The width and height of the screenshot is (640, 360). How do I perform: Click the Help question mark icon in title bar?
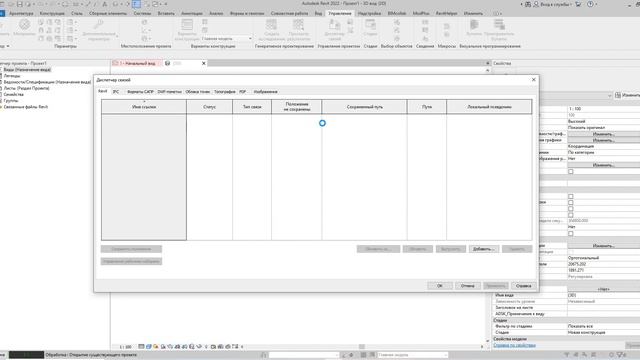click(x=590, y=4)
